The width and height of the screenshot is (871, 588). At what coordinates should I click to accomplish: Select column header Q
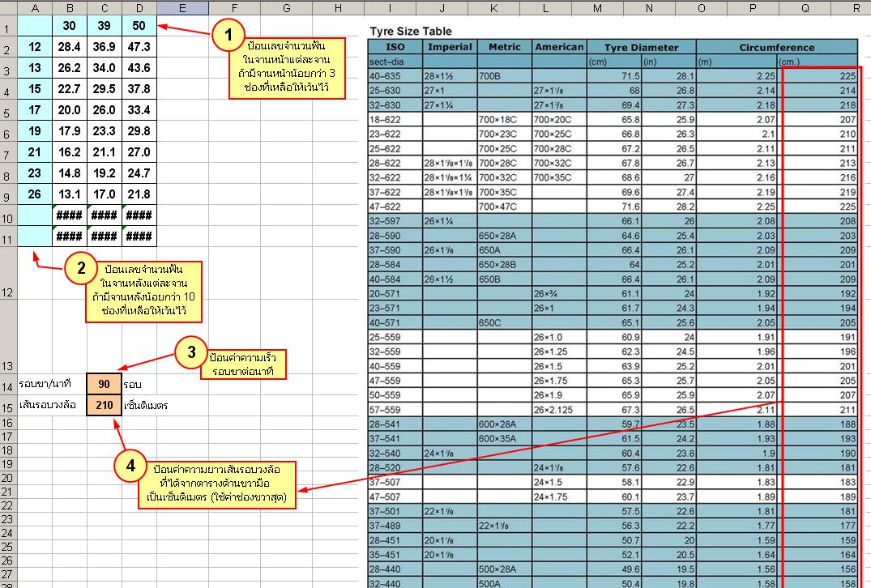point(805,8)
